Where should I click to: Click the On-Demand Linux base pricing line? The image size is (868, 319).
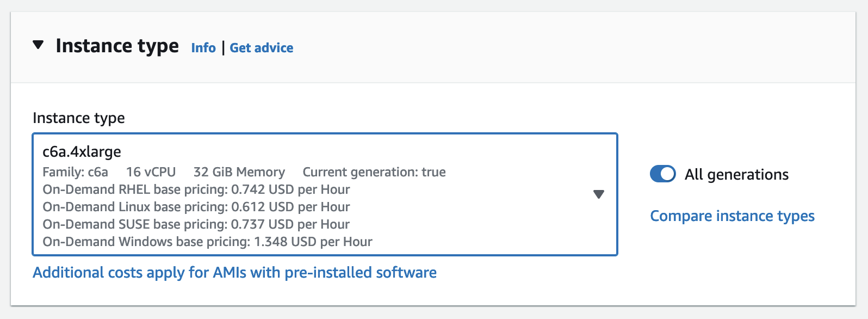click(196, 207)
